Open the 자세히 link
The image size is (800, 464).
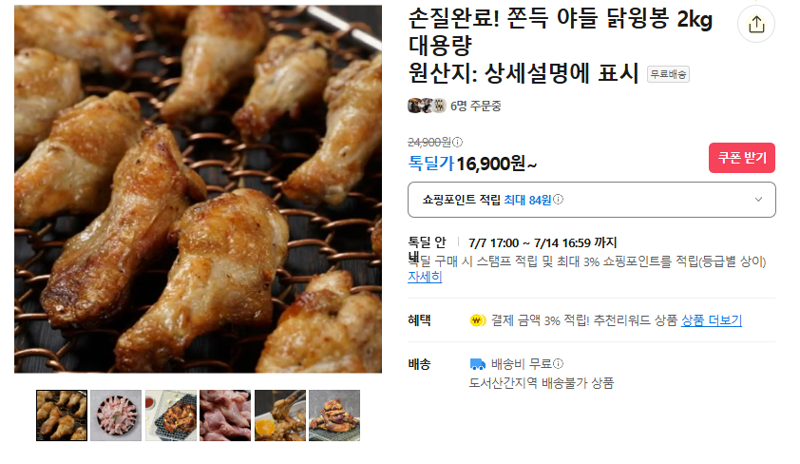click(x=424, y=277)
